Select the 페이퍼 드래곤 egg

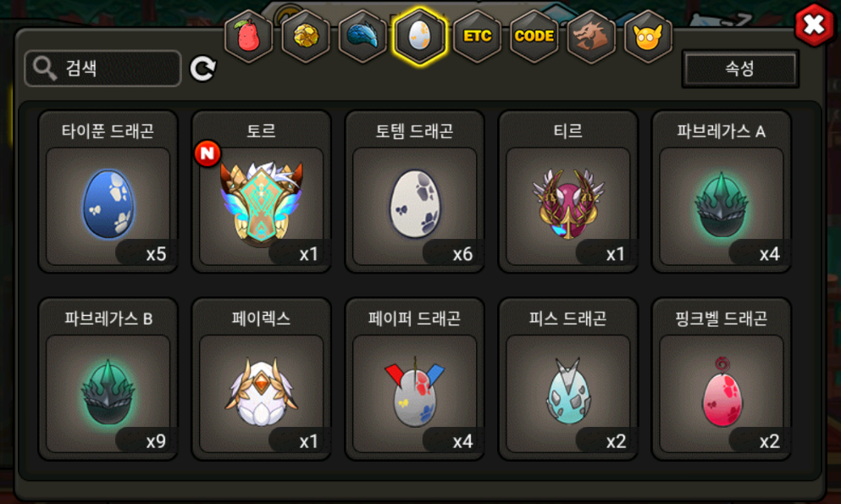(415, 379)
